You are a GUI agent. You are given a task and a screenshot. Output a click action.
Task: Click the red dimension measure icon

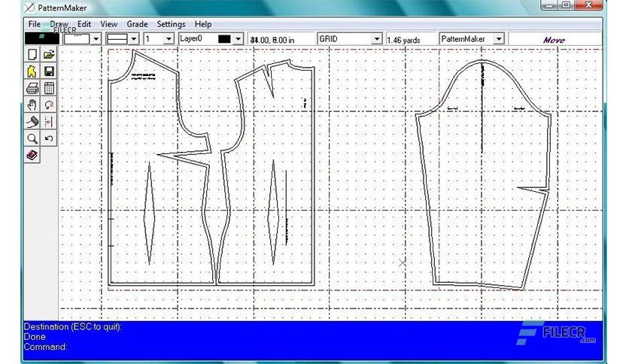coord(49,122)
